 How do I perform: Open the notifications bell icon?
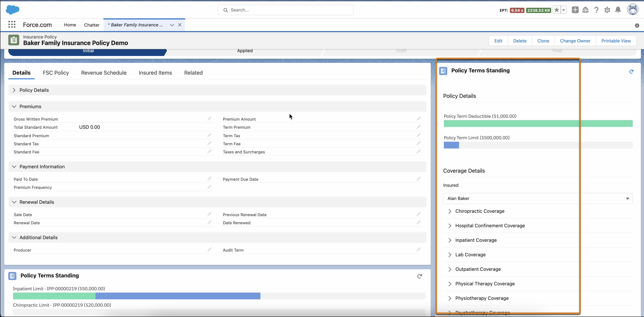[618, 10]
